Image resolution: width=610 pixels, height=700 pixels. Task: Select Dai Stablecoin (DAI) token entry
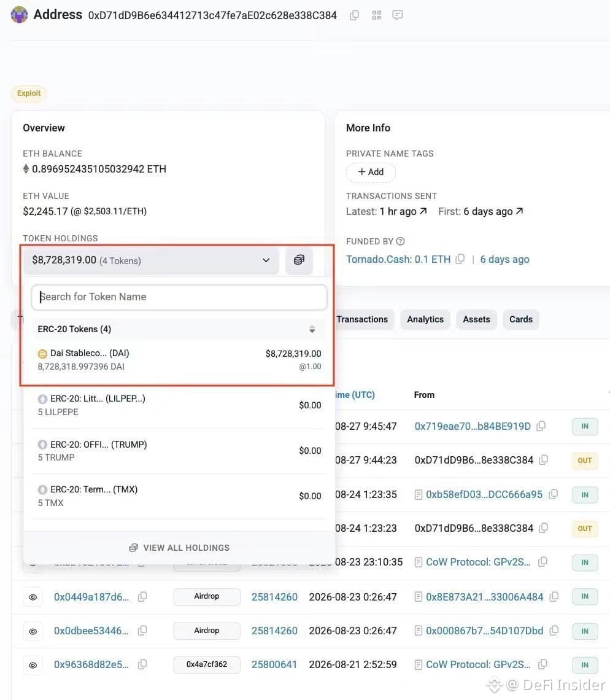[x=179, y=360]
